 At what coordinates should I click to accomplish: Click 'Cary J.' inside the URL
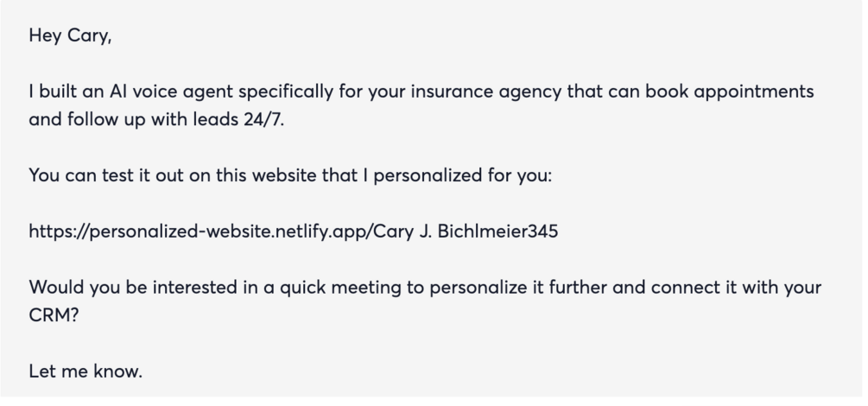[402, 232]
